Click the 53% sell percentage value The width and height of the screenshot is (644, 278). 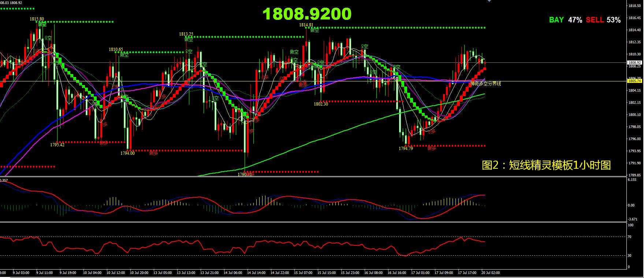point(614,20)
